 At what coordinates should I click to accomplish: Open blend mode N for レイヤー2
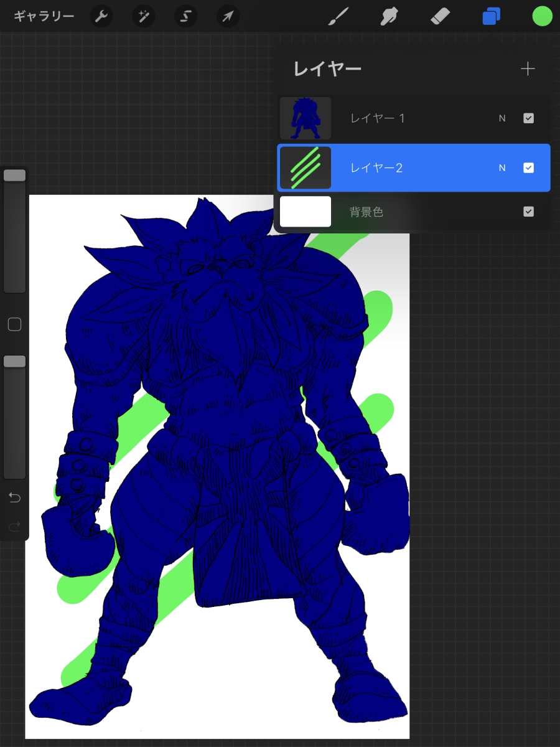click(502, 168)
